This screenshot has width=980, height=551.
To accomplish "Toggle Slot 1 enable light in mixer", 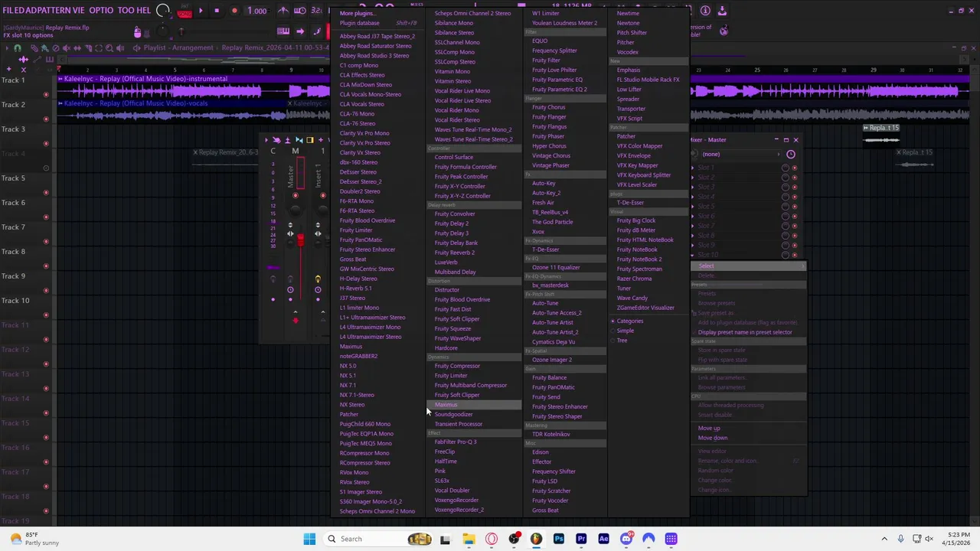I will pos(794,168).
